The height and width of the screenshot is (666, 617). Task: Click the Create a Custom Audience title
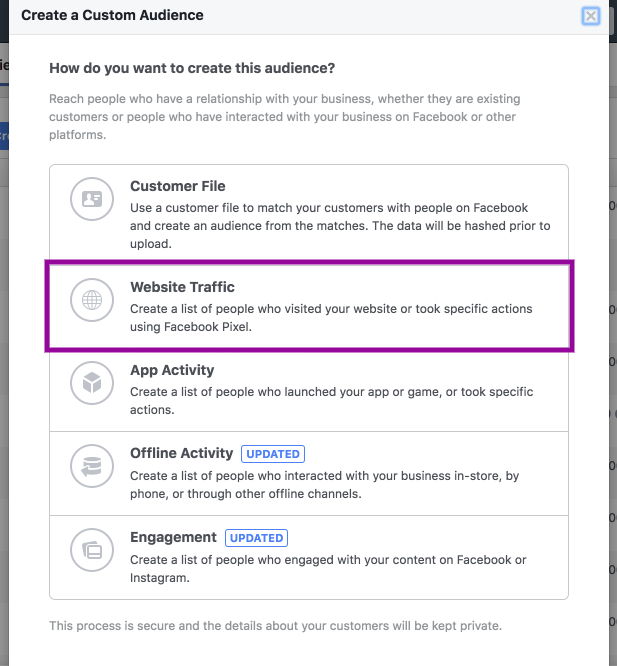pos(112,15)
